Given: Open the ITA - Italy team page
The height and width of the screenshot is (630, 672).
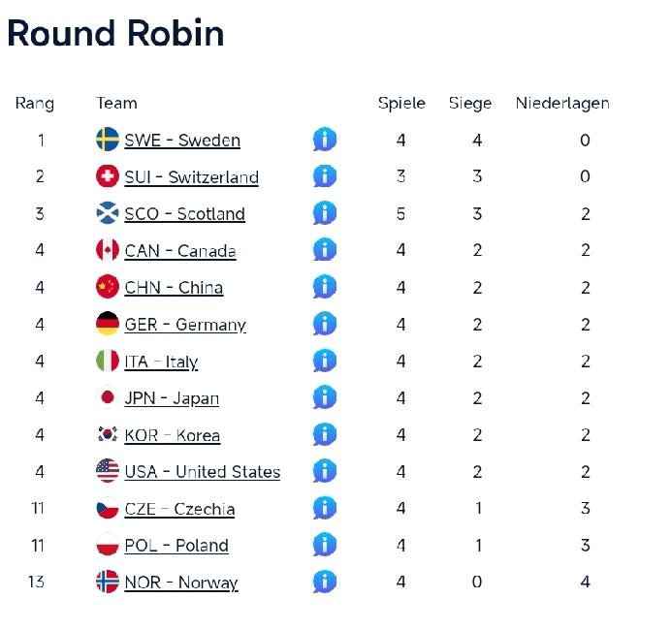Looking at the screenshot, I should (x=161, y=362).
